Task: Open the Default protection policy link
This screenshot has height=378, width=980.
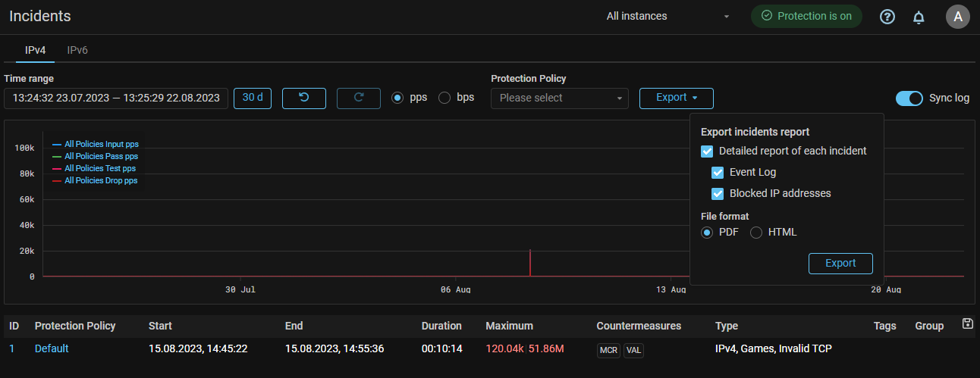Action: click(52, 348)
